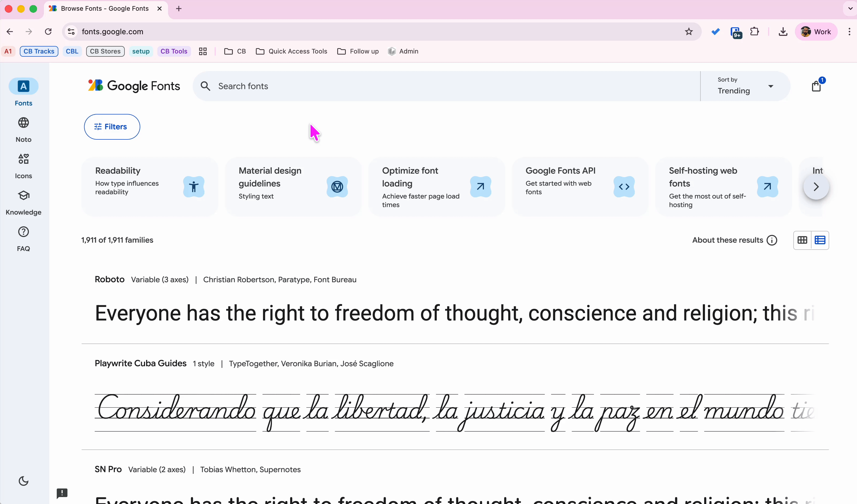Open the FAQ page from sidebar
857x504 pixels.
[x=24, y=239]
